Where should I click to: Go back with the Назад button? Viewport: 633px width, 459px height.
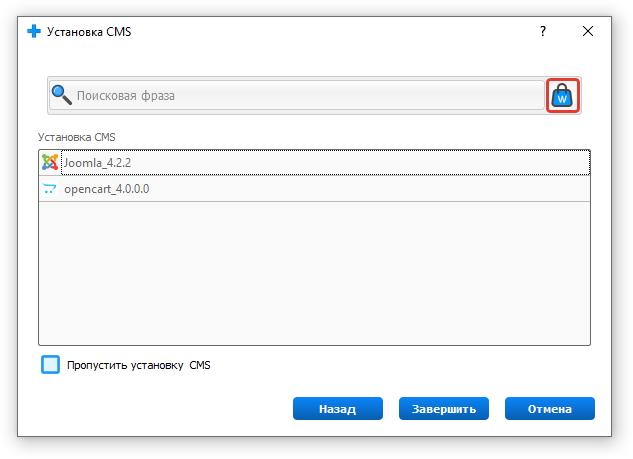click(x=337, y=409)
